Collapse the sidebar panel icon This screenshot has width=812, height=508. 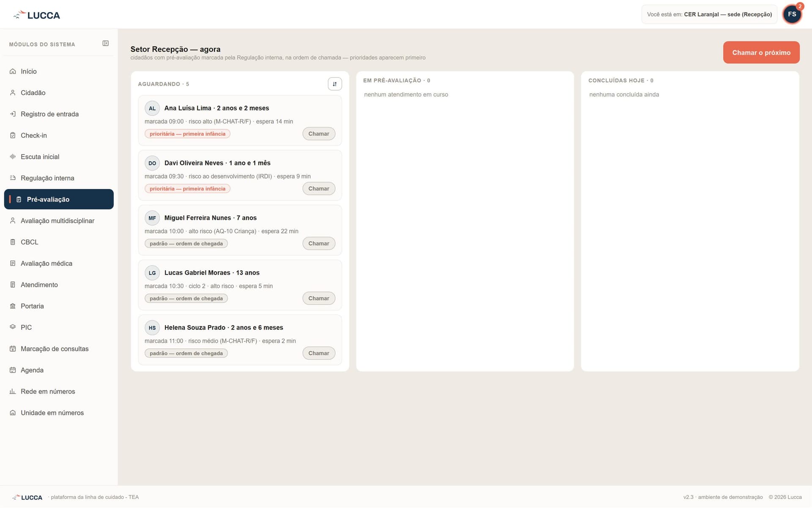(106, 43)
